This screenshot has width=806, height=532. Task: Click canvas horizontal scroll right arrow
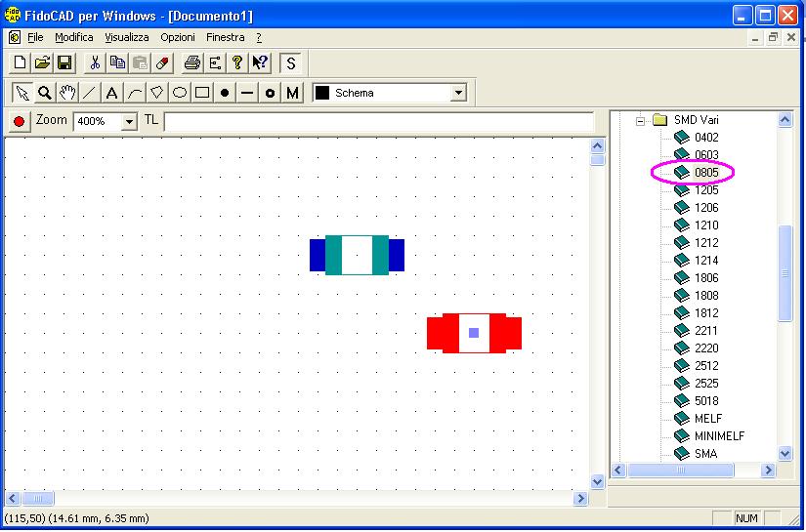[x=581, y=498]
